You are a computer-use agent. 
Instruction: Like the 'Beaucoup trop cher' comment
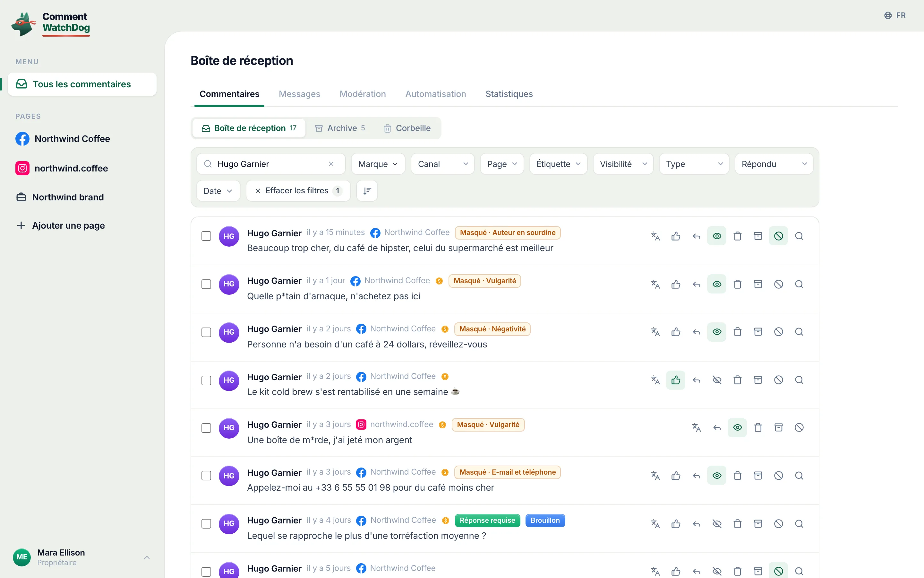tap(676, 236)
